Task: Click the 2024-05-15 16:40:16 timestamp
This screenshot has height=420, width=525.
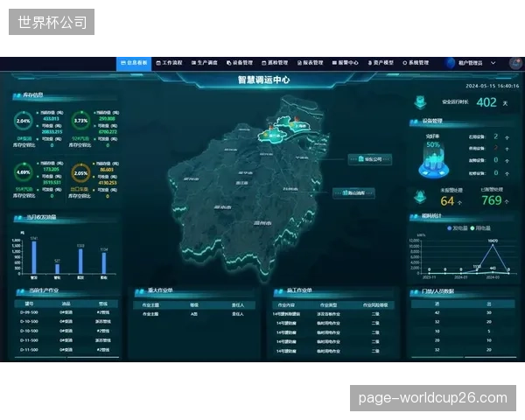Action: (x=492, y=86)
